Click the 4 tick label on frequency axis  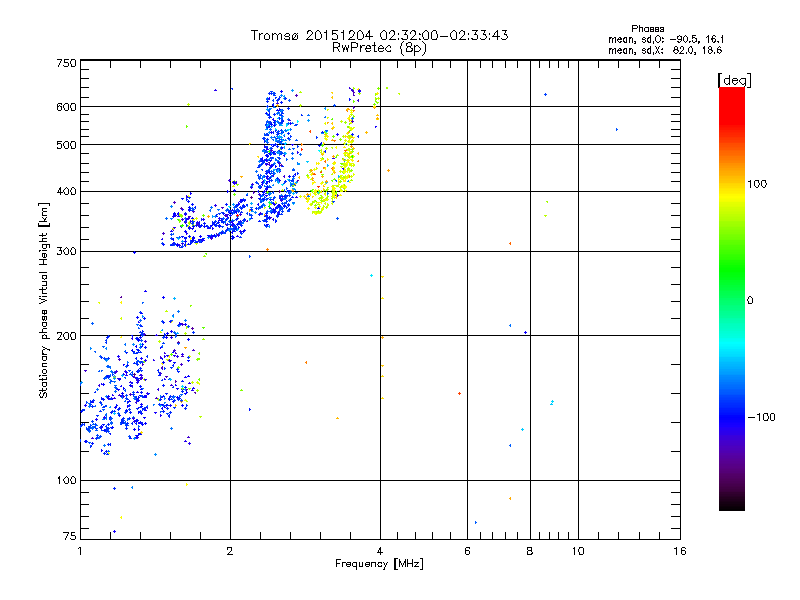pos(380,551)
